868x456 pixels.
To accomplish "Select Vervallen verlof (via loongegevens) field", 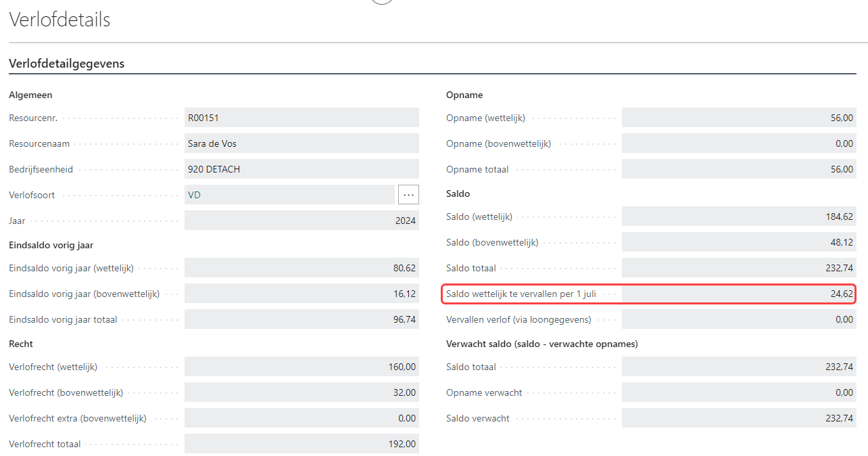I will (738, 319).
